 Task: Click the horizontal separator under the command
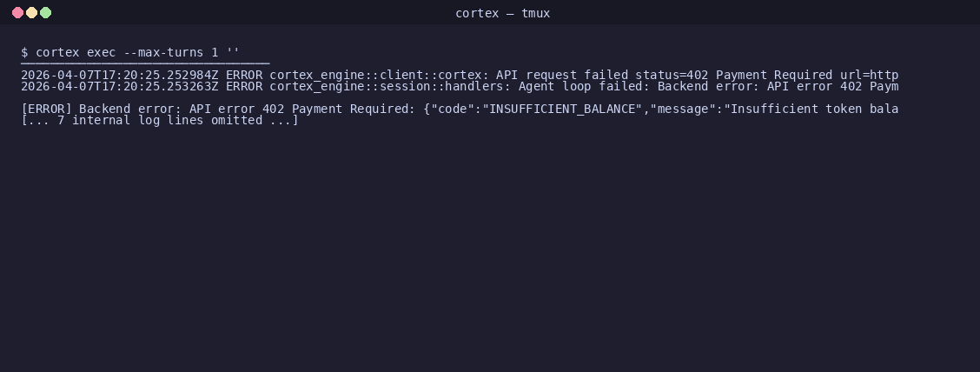pos(145,63)
